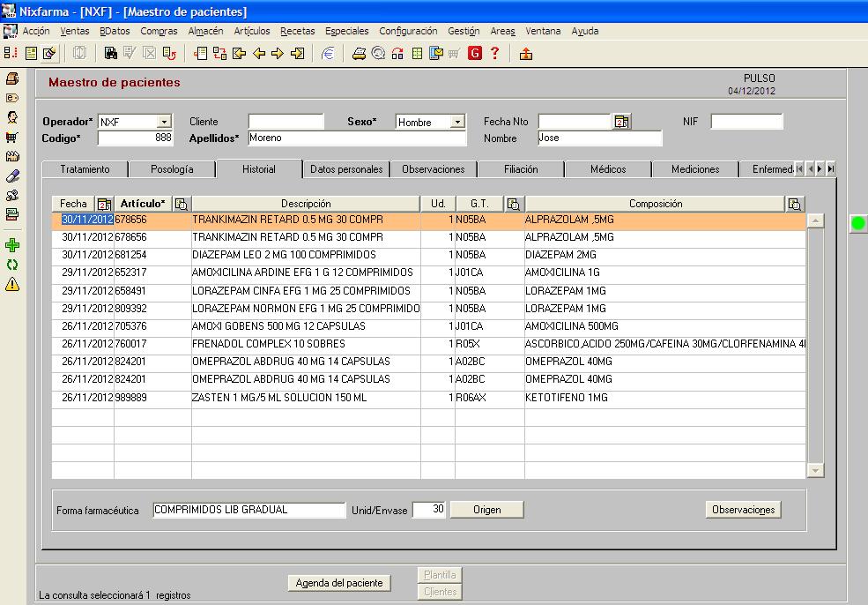Click the green pharmacy cross icon
The width and height of the screenshot is (868, 605).
pos(12,245)
